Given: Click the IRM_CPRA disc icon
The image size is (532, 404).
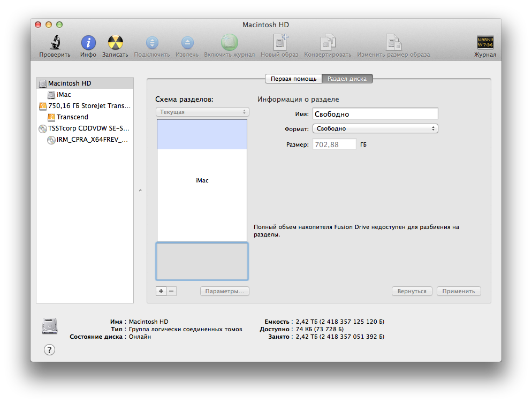Looking at the screenshot, I should click(51, 140).
